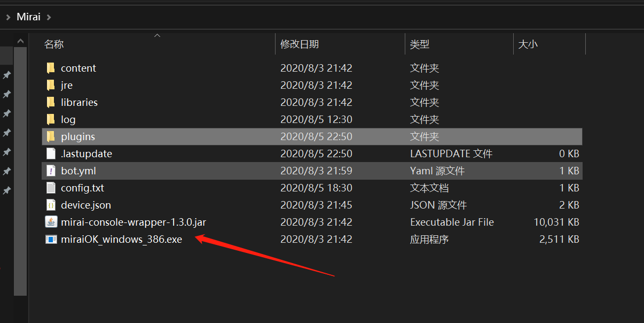644x323 pixels.
Task: Select mirai-console-wrapper-1.3.0.jar file name
Action: (x=133, y=222)
